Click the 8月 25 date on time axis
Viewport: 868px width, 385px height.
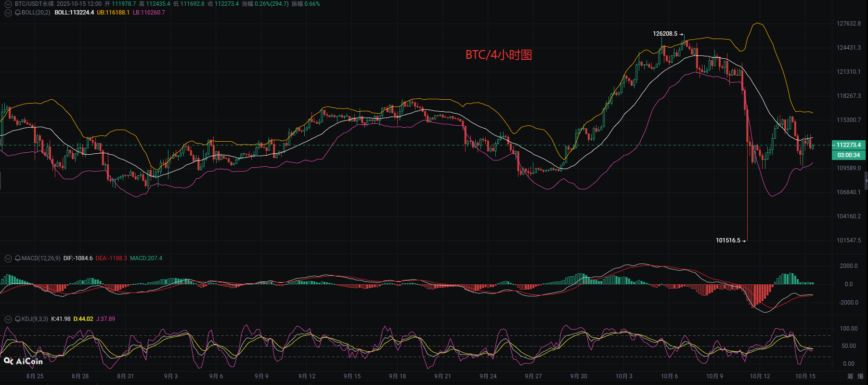point(35,376)
